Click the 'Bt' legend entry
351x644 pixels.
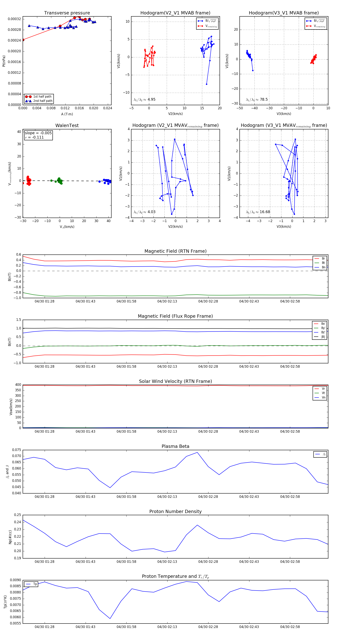pos(320,263)
